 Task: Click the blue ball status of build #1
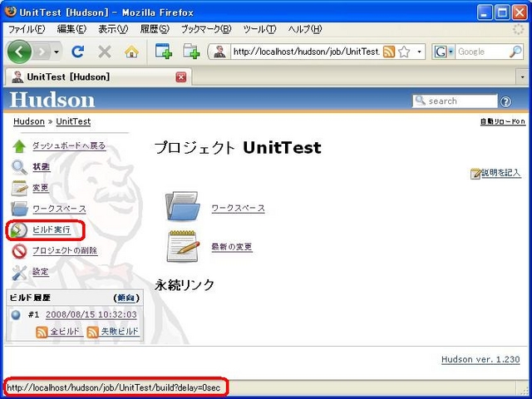click(x=16, y=315)
